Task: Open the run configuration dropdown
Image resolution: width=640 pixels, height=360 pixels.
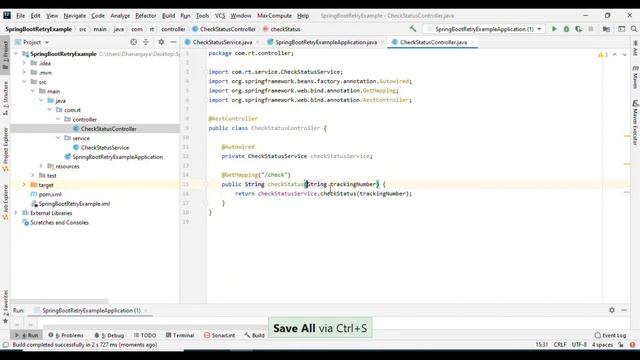Action: click(x=484, y=29)
